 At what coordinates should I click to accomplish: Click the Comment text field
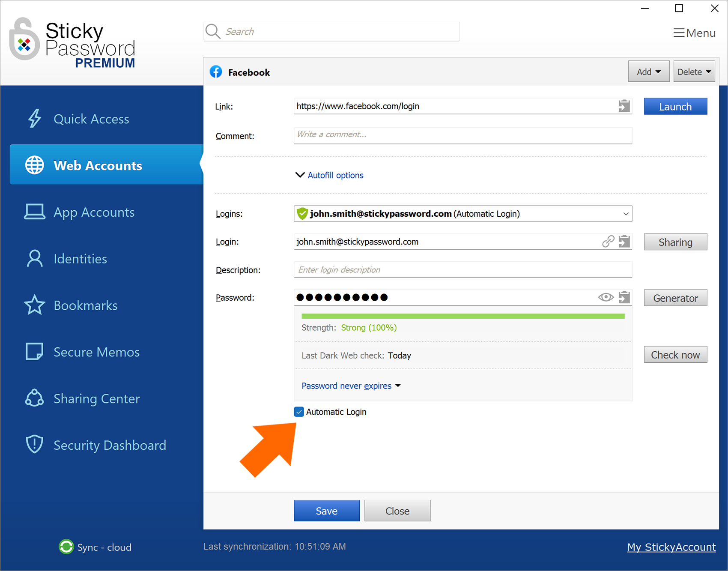(x=463, y=135)
